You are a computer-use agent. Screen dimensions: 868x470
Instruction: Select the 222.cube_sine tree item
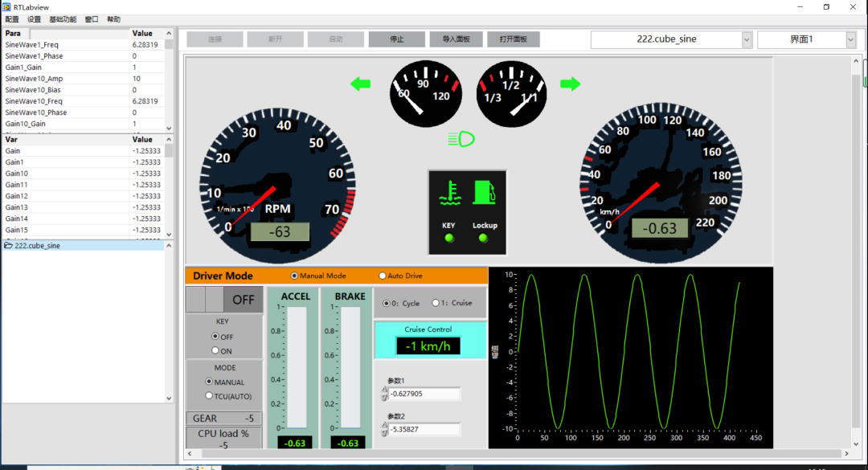(84, 245)
